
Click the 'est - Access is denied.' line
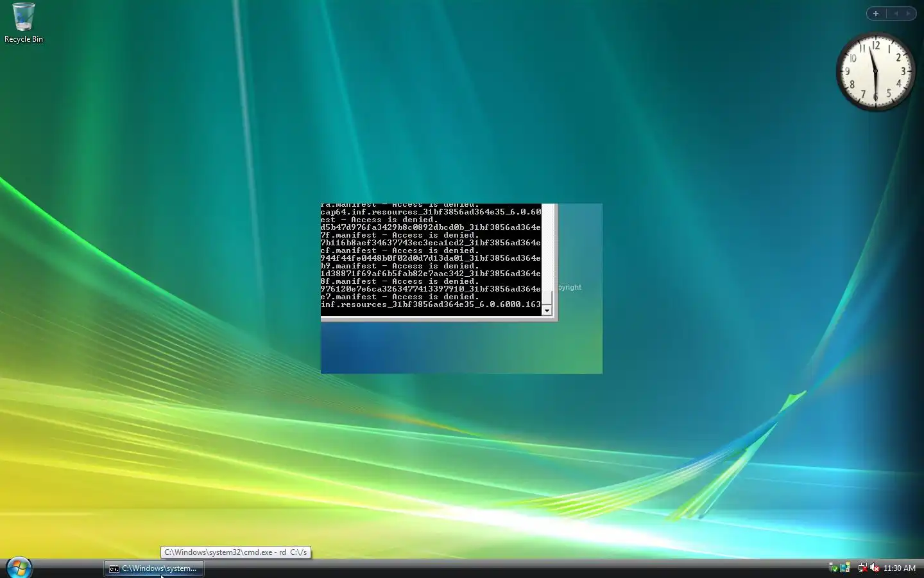(379, 220)
